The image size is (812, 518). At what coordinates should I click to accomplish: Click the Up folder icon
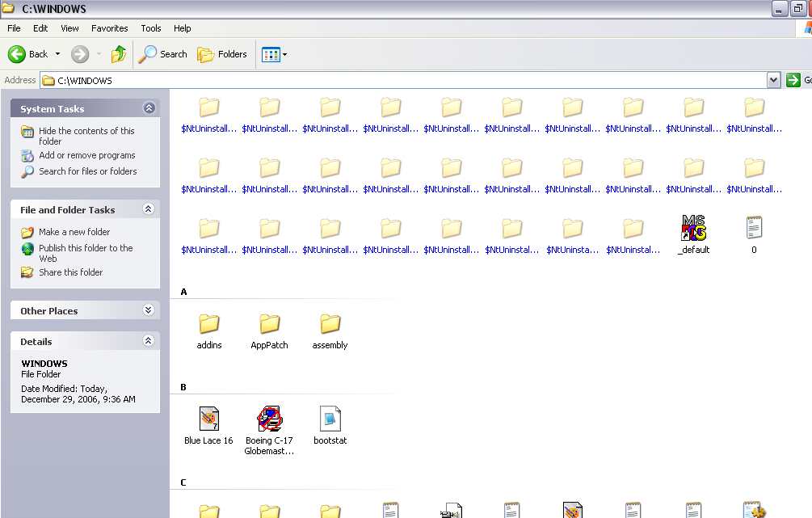pos(119,54)
